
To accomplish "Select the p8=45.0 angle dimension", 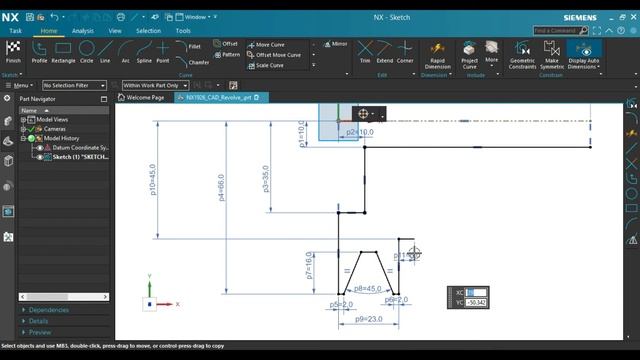I will coord(368,289).
